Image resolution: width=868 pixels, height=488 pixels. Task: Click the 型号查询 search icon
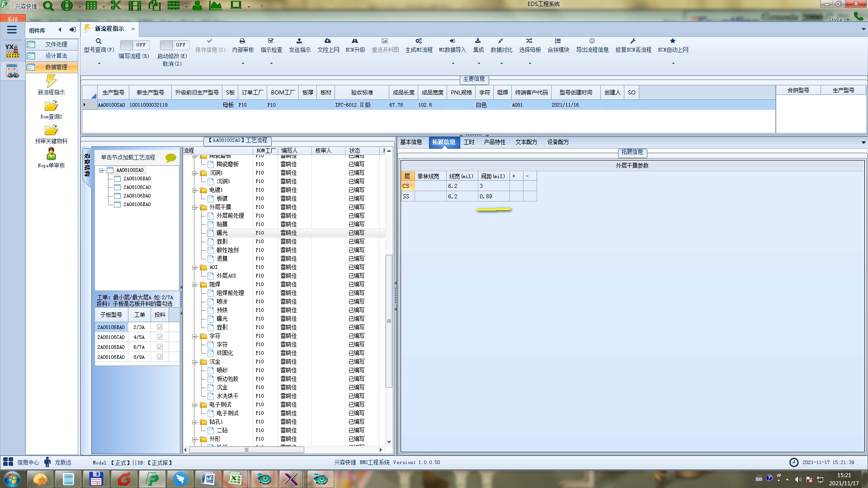[99, 41]
